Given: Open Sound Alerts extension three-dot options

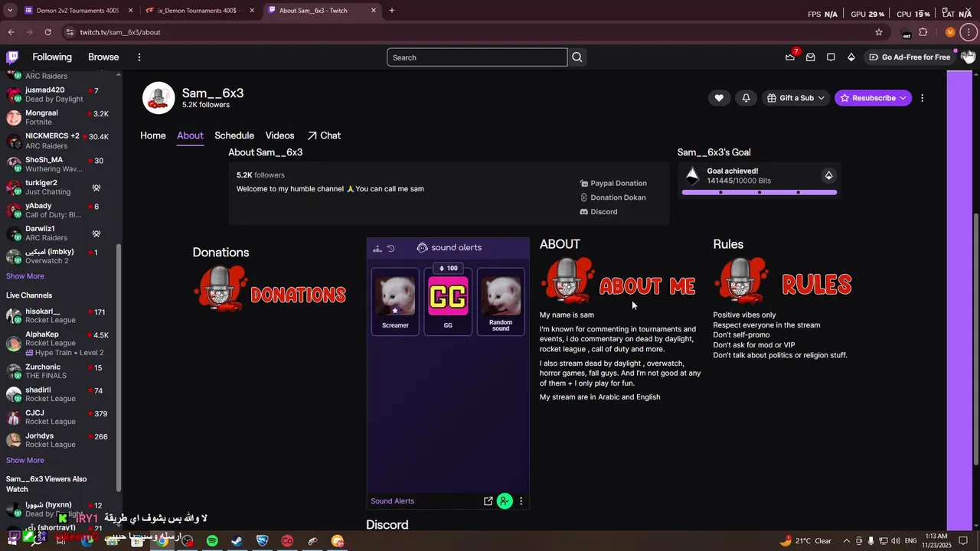Looking at the screenshot, I should point(521,501).
